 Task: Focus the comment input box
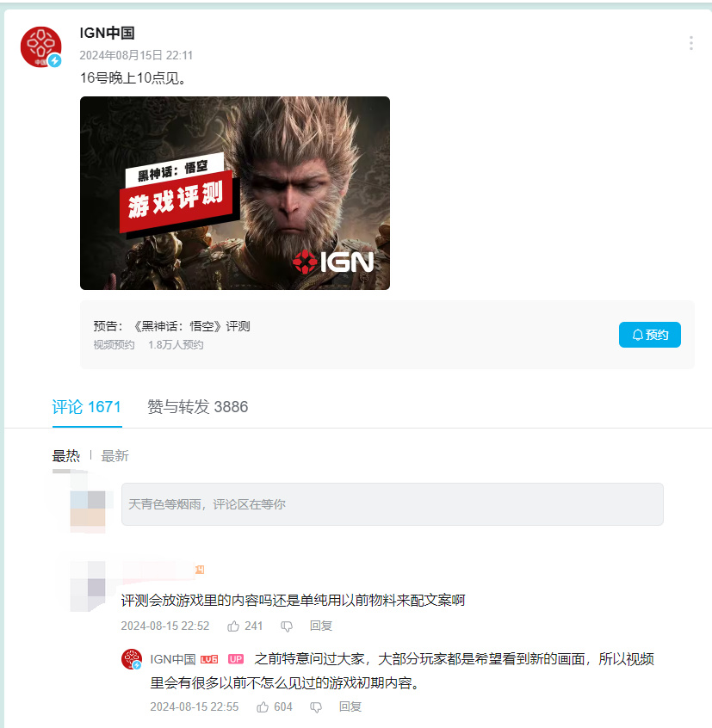[x=393, y=504]
